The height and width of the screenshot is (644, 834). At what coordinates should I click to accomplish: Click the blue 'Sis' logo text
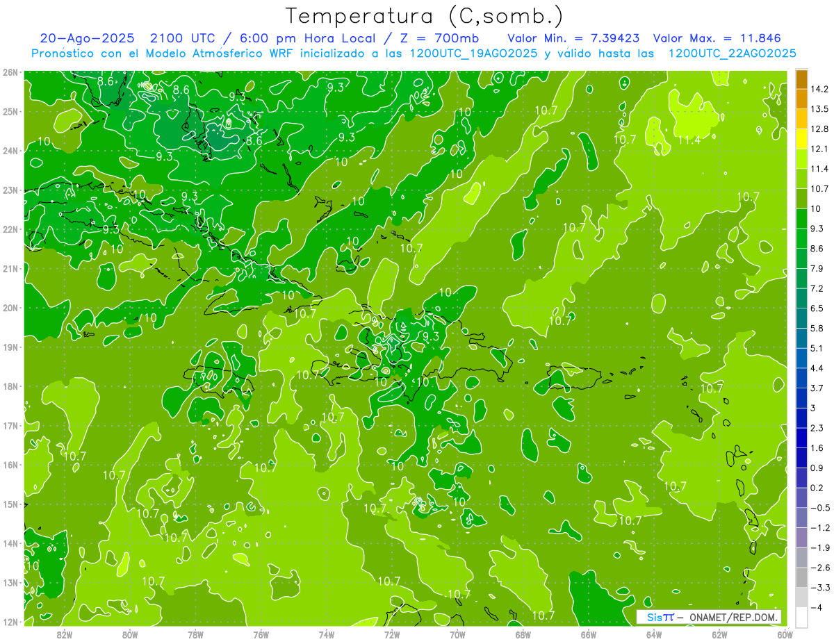coord(653,617)
